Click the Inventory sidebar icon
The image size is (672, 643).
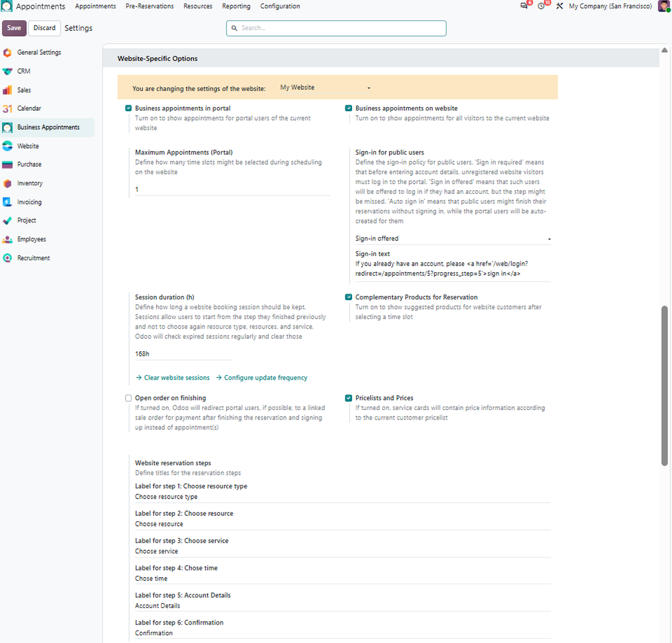tap(7, 184)
